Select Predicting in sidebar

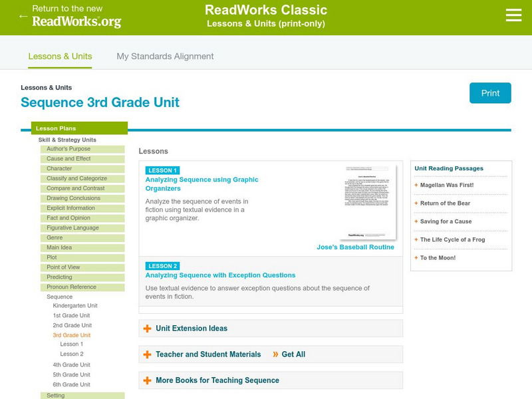click(x=82, y=277)
